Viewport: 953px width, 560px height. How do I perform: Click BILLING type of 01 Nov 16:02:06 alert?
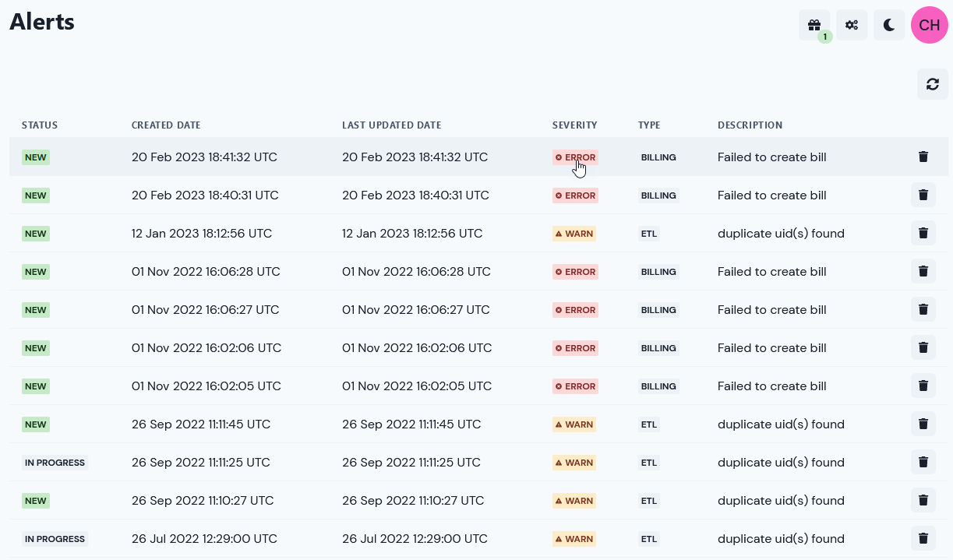pyautogui.click(x=658, y=348)
